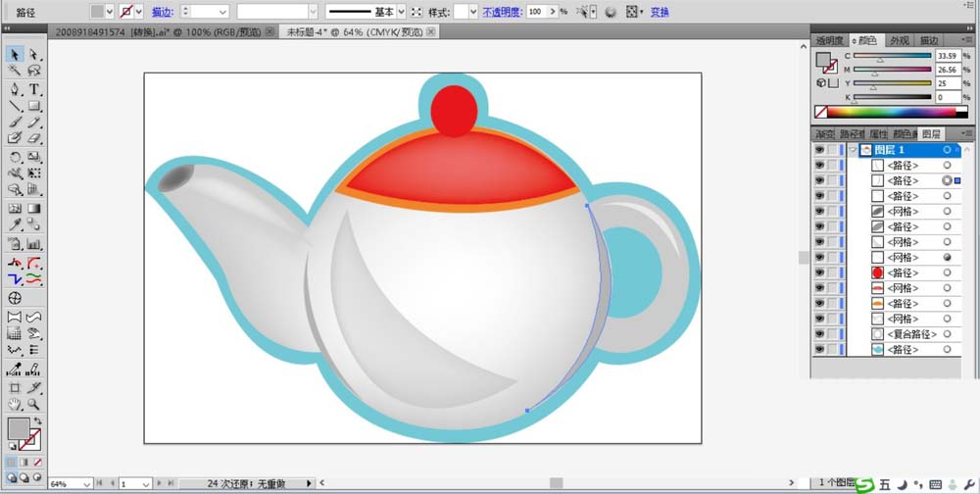980x494 pixels.
Task: Select the Slice tool
Action: click(x=34, y=388)
